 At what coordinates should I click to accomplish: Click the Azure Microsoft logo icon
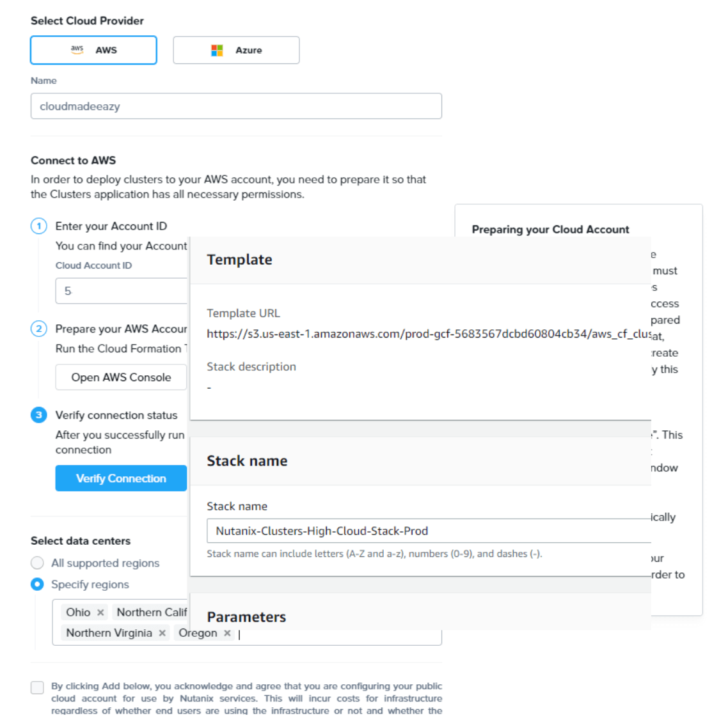coord(217,51)
